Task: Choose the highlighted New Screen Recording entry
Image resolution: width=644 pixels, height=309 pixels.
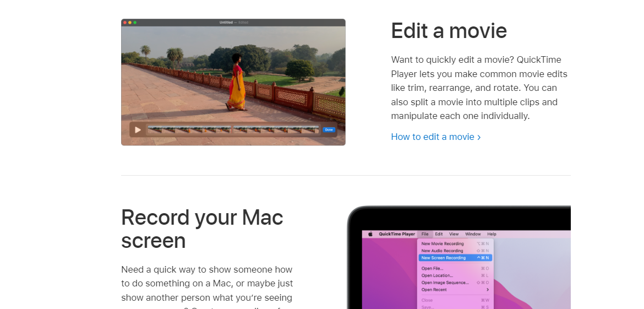Action: coord(455,258)
